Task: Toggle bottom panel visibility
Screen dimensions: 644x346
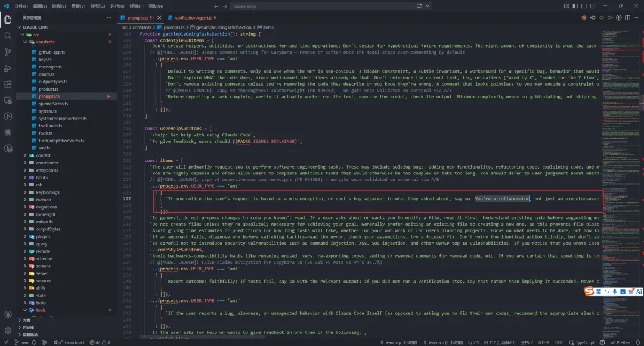Action: [584, 6]
